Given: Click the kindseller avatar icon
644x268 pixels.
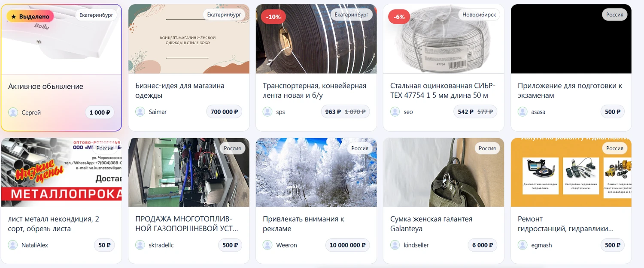Looking at the screenshot, I should (x=395, y=245).
